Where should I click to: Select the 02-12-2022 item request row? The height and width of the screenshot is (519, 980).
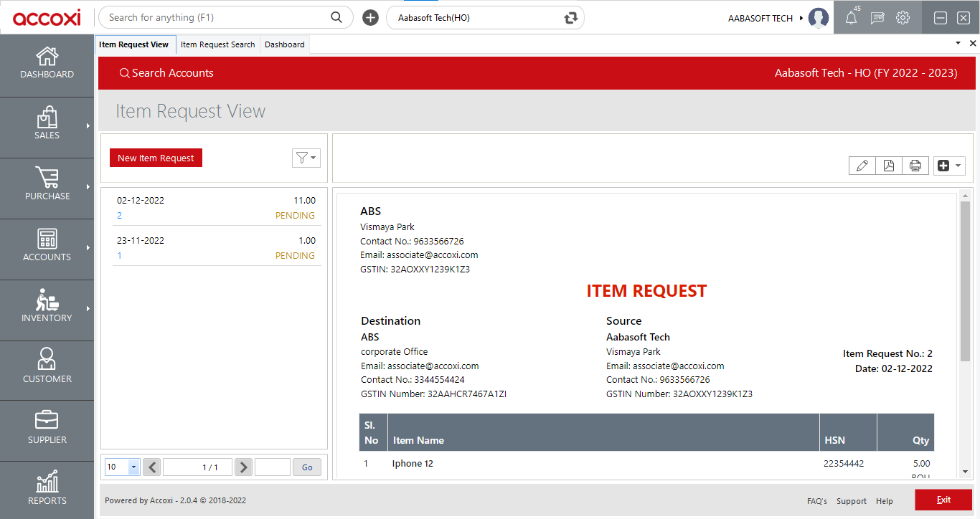pyautogui.click(x=216, y=208)
